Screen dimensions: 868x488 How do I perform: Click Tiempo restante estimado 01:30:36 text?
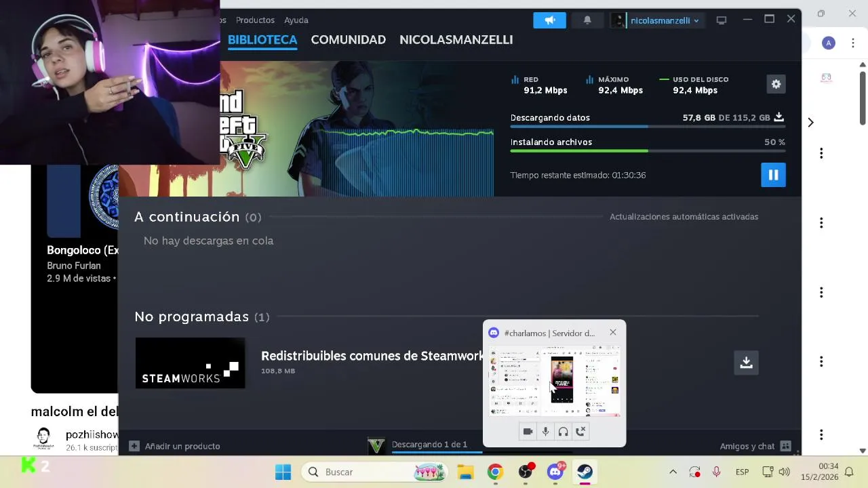pyautogui.click(x=578, y=175)
